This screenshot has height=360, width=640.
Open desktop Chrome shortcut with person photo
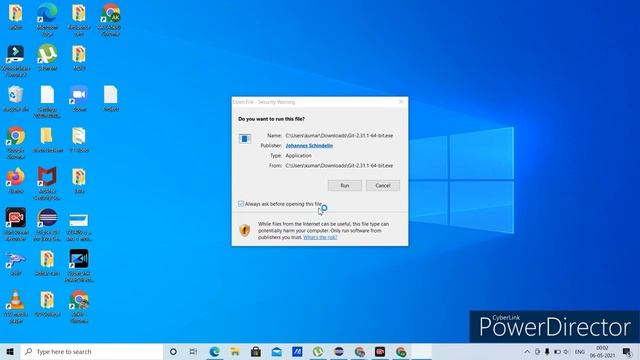point(79,306)
